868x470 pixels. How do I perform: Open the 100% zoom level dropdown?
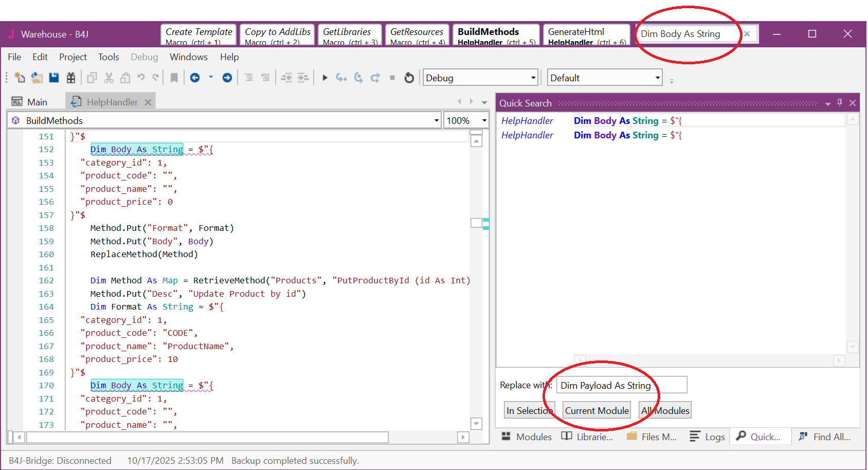(x=484, y=121)
